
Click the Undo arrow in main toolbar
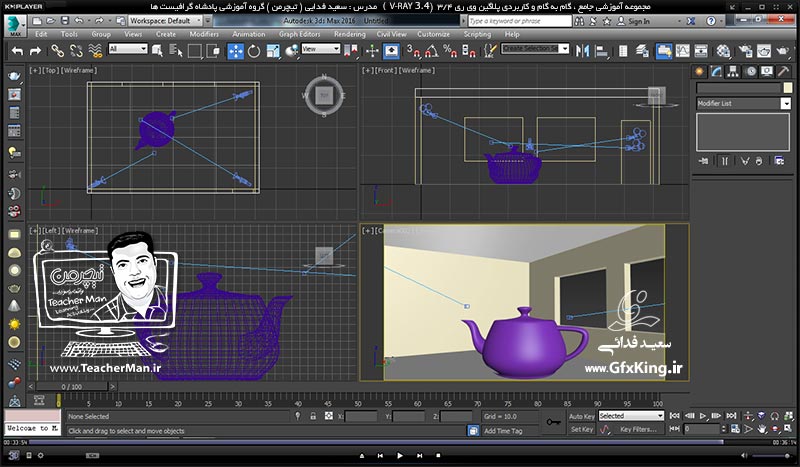tap(17, 51)
